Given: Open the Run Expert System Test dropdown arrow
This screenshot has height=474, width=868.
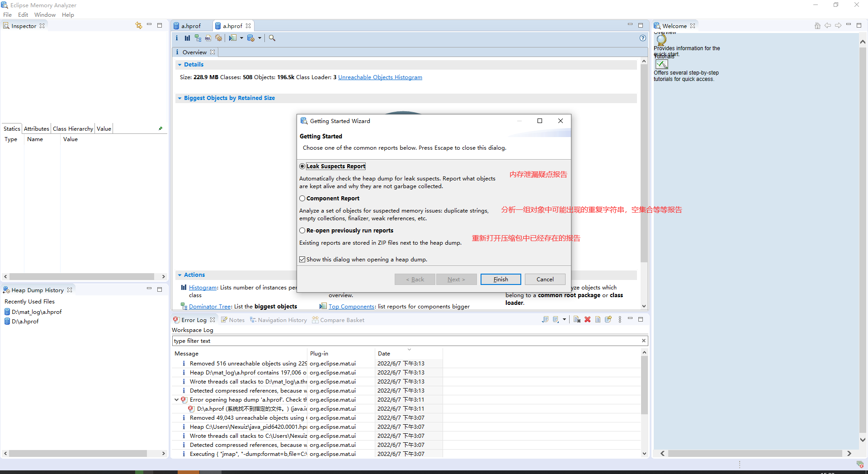Looking at the screenshot, I should coord(241,38).
